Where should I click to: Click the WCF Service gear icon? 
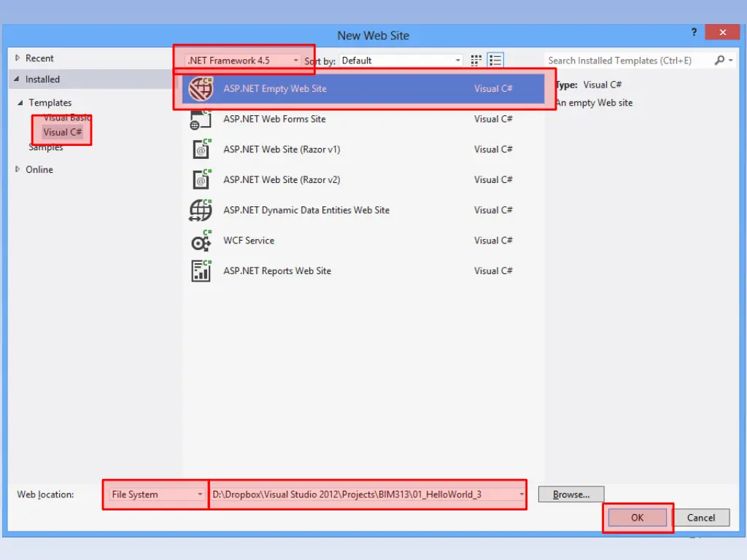tap(201, 241)
